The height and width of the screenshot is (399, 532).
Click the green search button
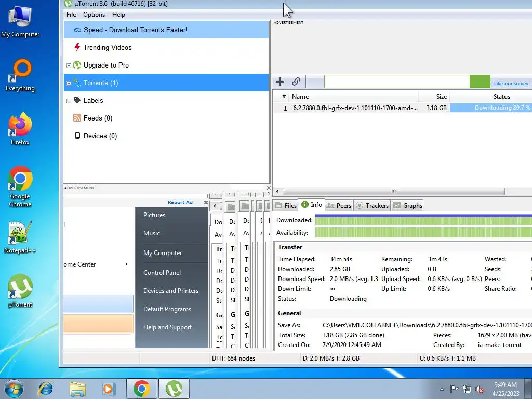point(480,82)
